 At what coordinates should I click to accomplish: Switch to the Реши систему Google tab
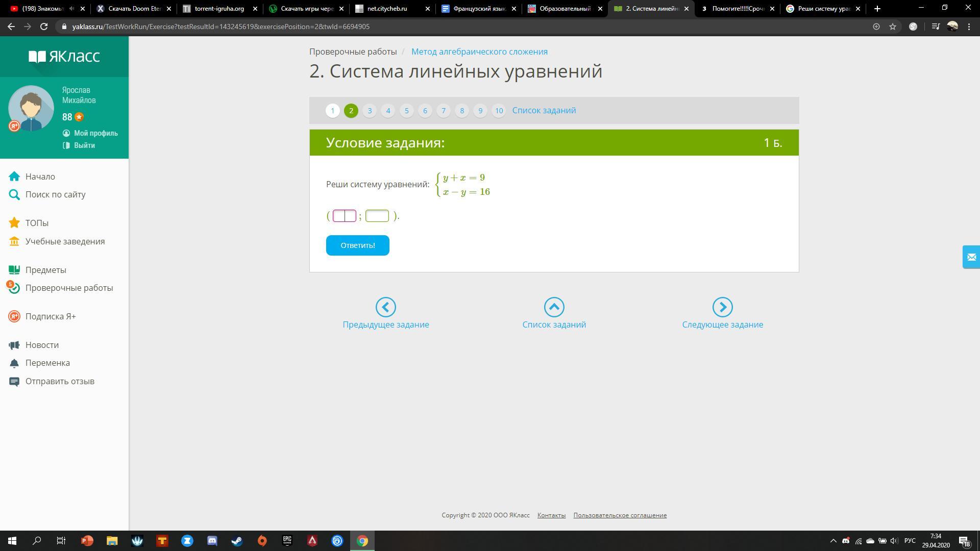click(x=822, y=9)
